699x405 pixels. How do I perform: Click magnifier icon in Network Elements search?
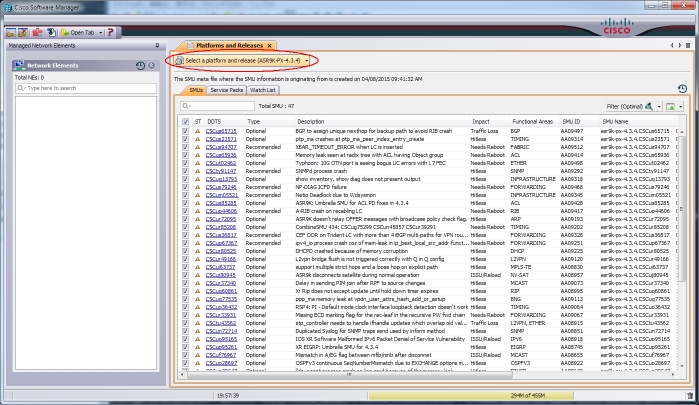[21, 88]
